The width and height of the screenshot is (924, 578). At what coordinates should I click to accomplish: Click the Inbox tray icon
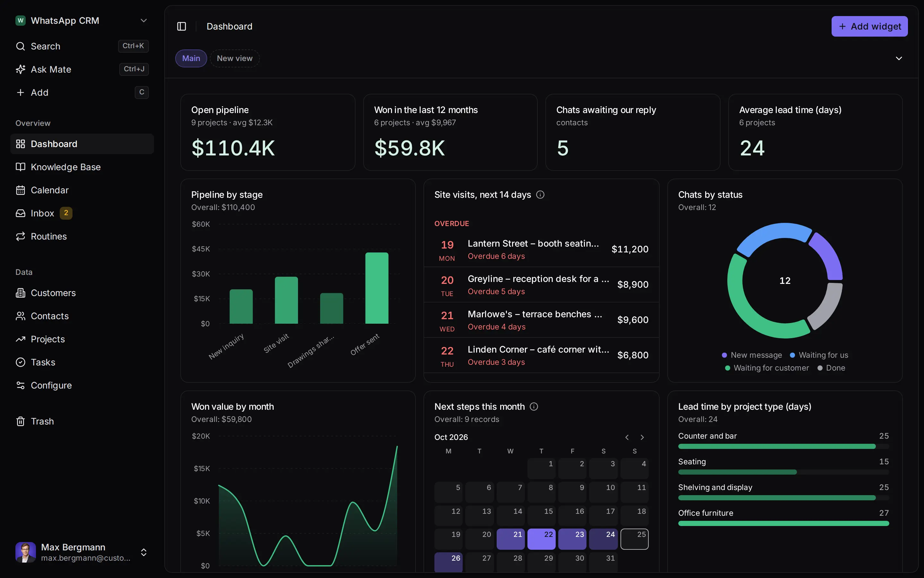click(x=20, y=213)
